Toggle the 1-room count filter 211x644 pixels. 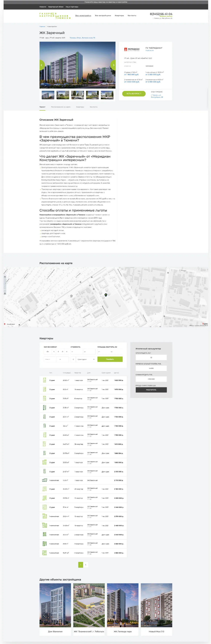[x=54, y=351]
